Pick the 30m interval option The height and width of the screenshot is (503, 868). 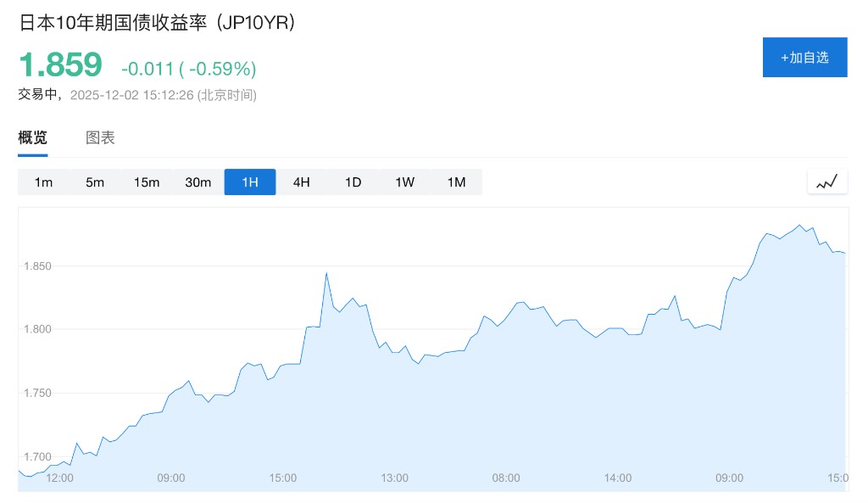[198, 182]
